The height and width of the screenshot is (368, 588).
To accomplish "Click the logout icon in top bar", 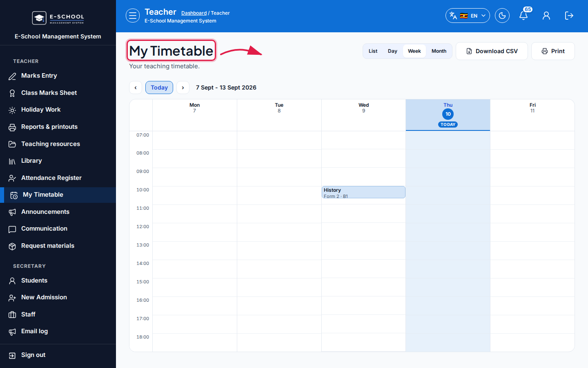I will [x=569, y=16].
